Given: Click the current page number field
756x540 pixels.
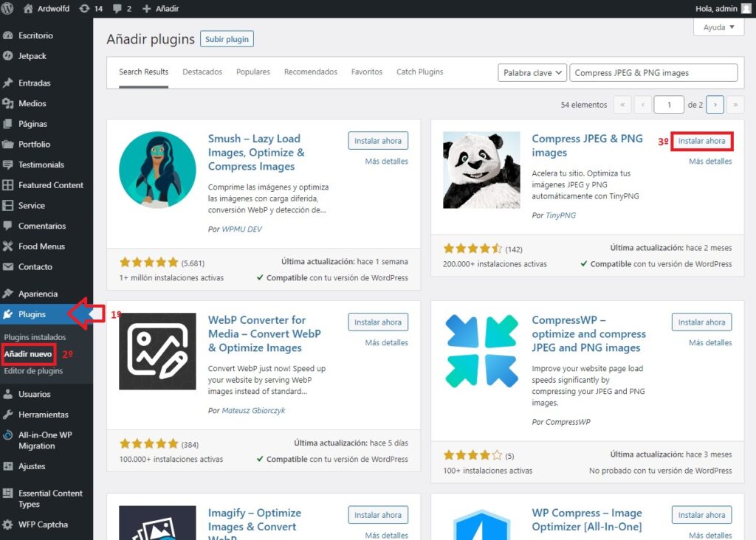Looking at the screenshot, I should coord(669,105).
